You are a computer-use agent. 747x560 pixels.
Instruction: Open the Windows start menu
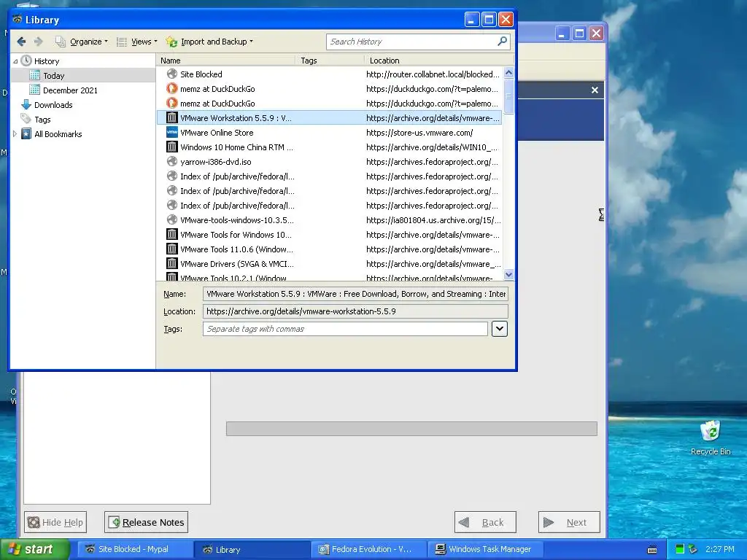pos(35,549)
